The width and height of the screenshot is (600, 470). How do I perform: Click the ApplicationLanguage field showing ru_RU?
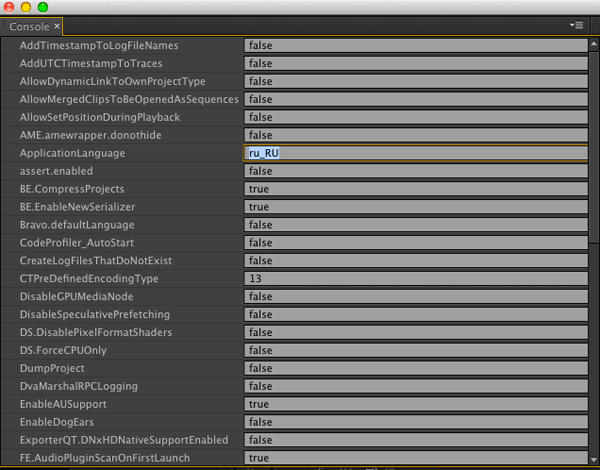416,153
